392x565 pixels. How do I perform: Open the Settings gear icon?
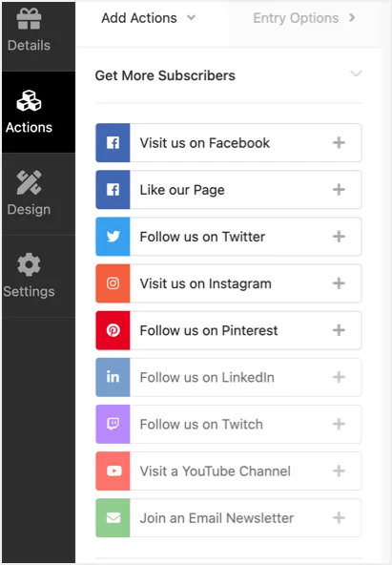29,265
